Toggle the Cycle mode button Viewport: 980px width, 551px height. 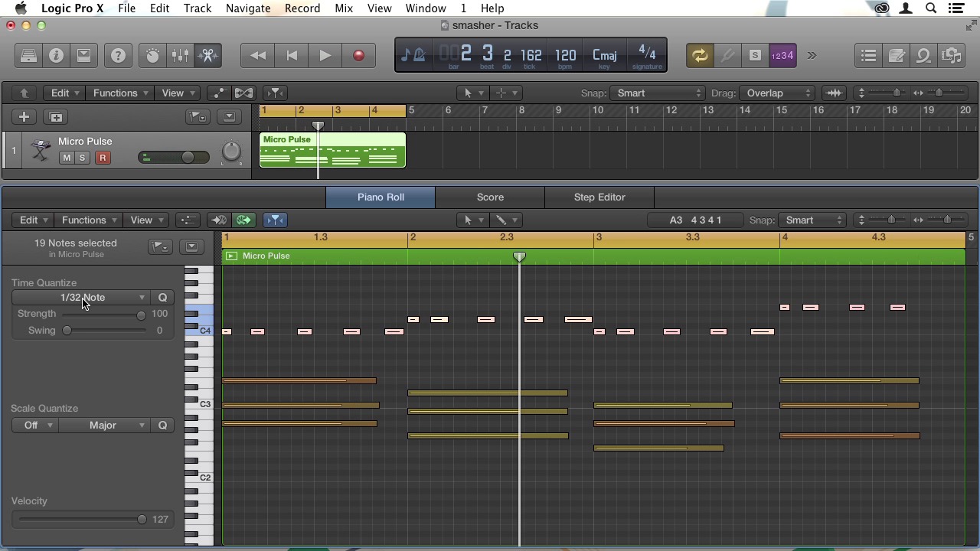700,56
